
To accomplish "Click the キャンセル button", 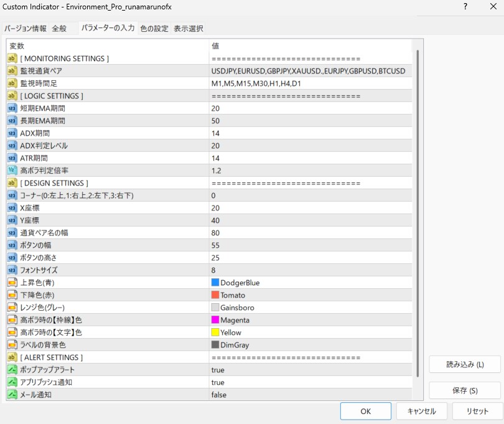I will click(421, 411).
